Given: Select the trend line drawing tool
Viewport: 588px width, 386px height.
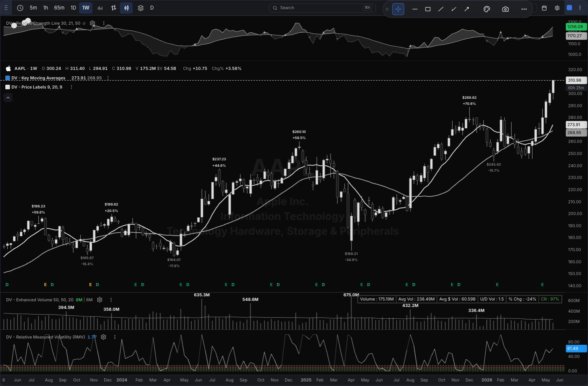Looking at the screenshot, I should pyautogui.click(x=441, y=9).
